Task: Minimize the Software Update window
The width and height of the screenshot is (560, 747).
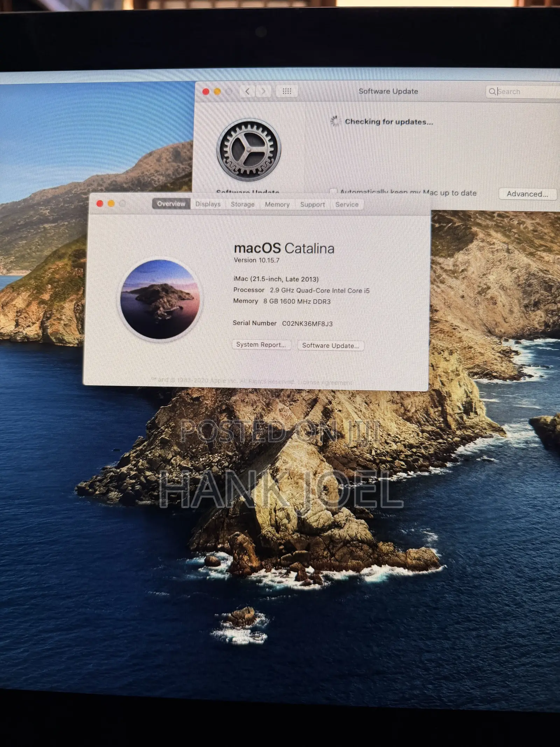Action: click(217, 92)
